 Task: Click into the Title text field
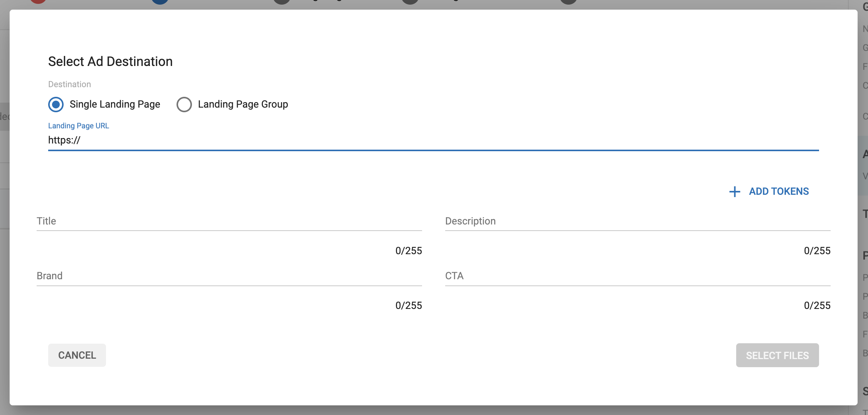tap(229, 221)
